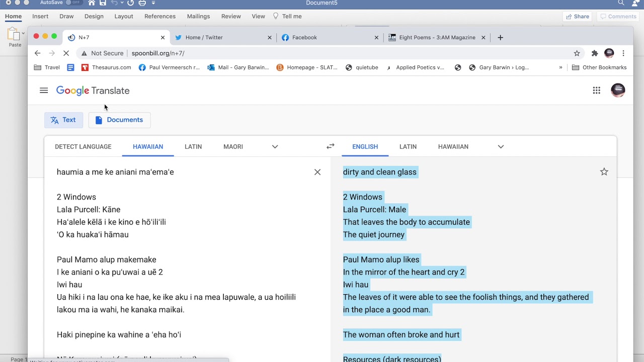Open the Other Bookmarks folder
The height and width of the screenshot is (362, 644).
coord(599,67)
